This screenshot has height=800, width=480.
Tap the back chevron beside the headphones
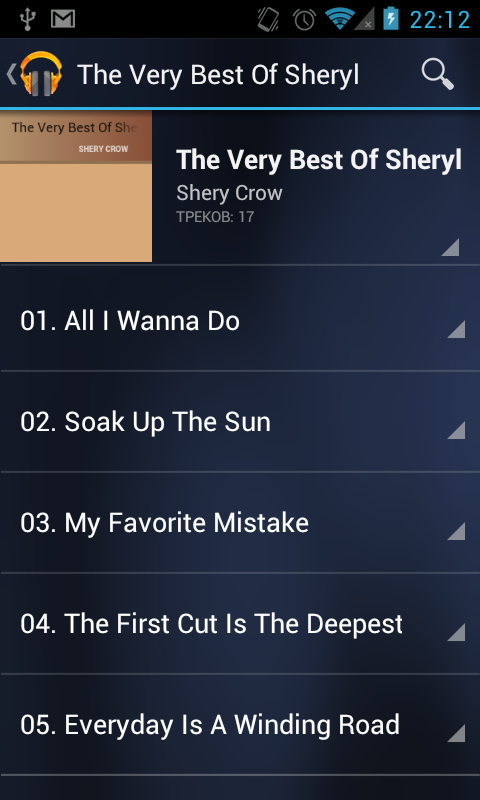click(x=11, y=74)
